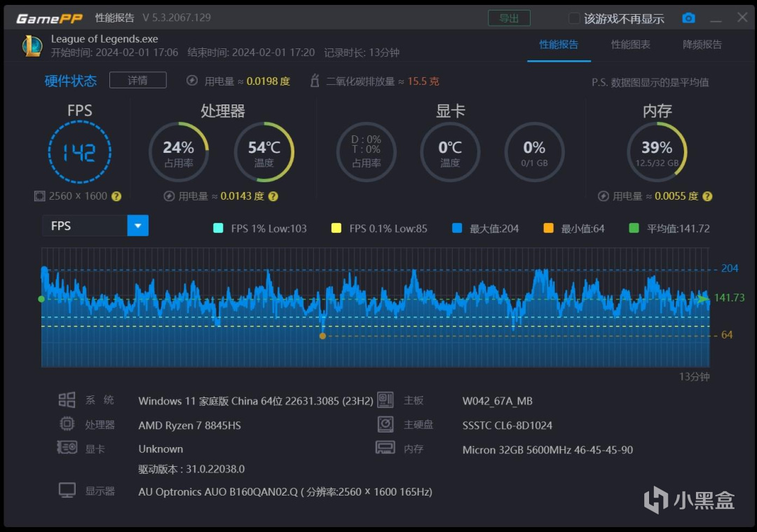Viewport: 757px width, 532px height.
Task: Click the 204 maximum value label
Action: [730, 268]
